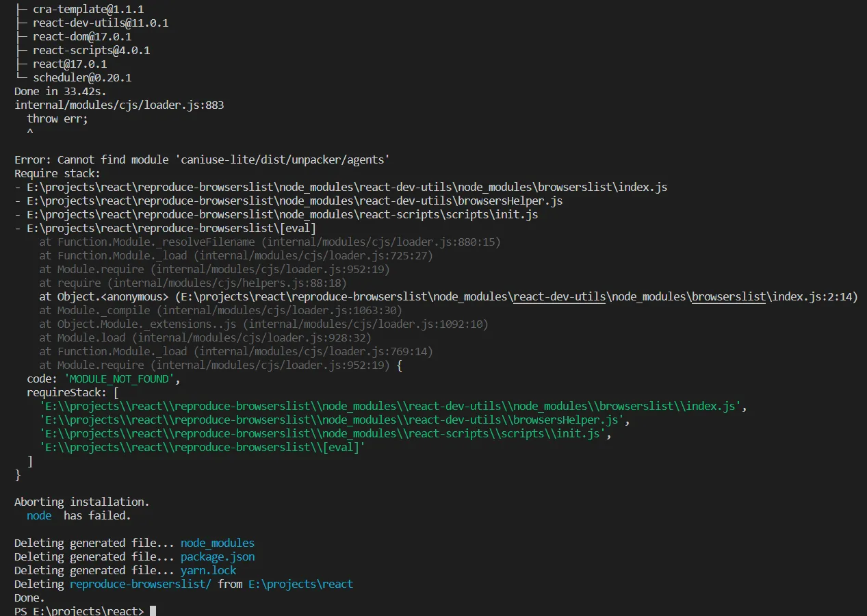Image resolution: width=867 pixels, height=616 pixels.
Task: Click the underlined react-dev-utils link in stack trace
Action: pyautogui.click(x=559, y=296)
